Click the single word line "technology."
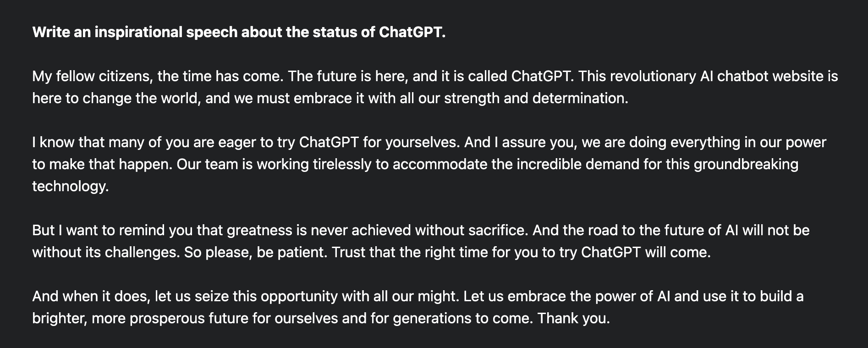Viewport: 868px width, 348px height. (x=71, y=186)
